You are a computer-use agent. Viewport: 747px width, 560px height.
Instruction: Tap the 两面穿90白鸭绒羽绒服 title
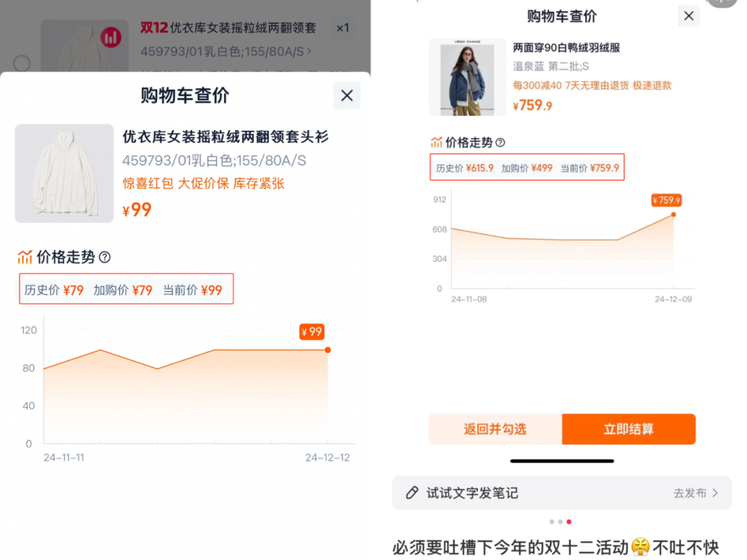566,48
